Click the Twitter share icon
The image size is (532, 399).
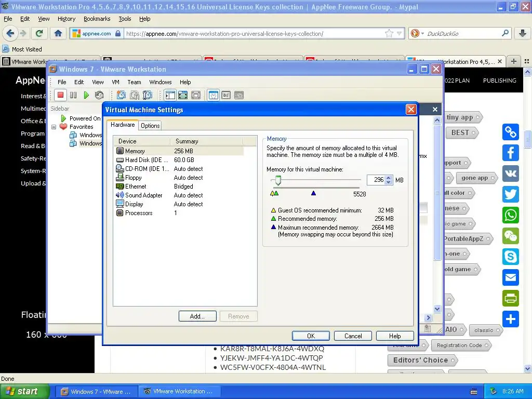[x=511, y=194]
